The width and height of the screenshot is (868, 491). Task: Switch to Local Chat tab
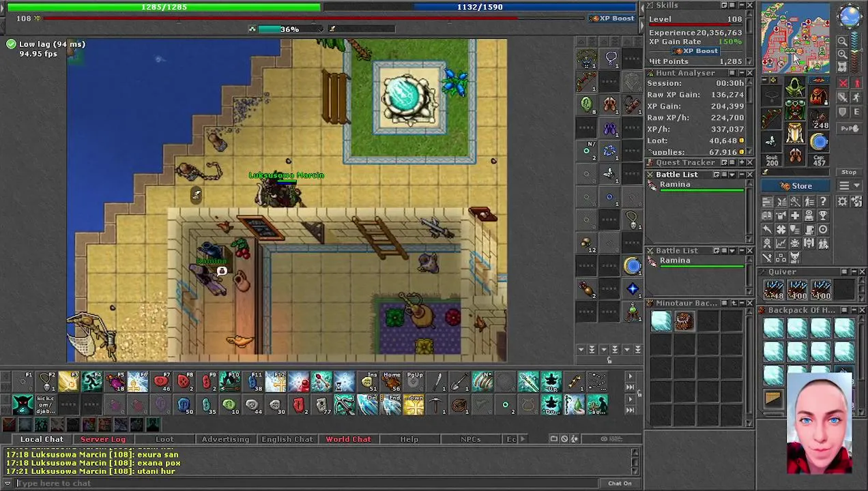coord(42,439)
